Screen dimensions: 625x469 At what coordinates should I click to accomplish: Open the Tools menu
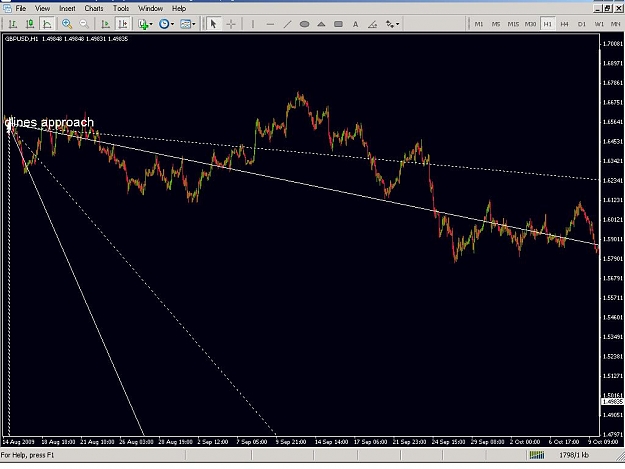(x=121, y=8)
